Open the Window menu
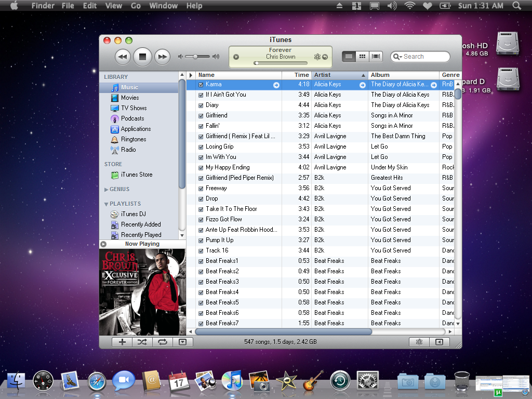The image size is (532, 399). (x=163, y=6)
